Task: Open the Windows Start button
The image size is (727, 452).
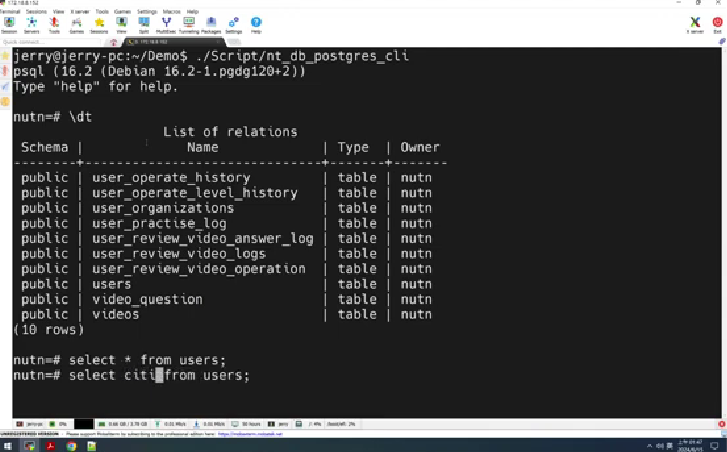Action: [7, 446]
